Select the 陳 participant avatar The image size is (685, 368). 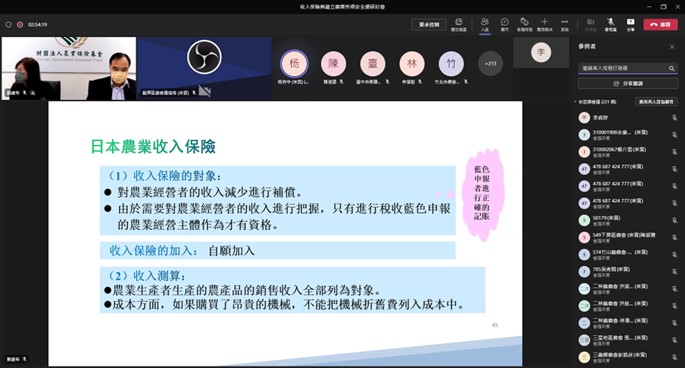click(x=333, y=64)
